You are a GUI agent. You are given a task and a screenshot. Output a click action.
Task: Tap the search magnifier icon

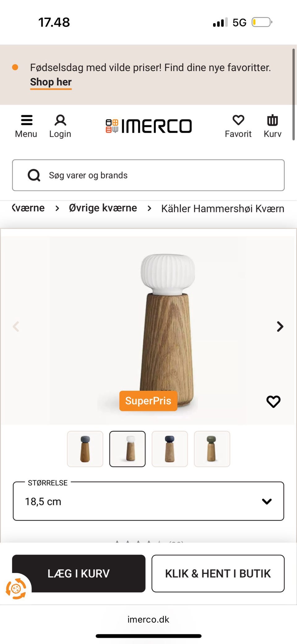pyautogui.click(x=34, y=175)
